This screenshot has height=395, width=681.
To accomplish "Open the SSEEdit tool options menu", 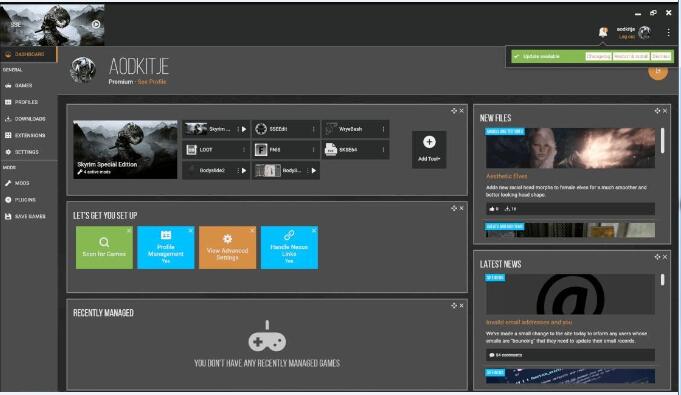I will (313, 129).
